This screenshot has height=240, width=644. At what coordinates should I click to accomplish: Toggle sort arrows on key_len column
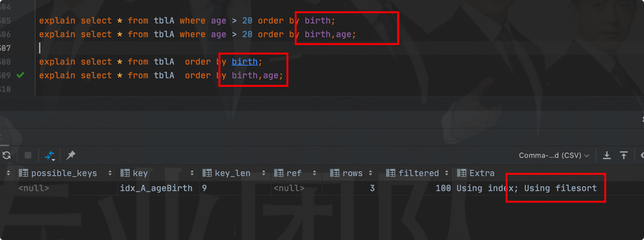tap(264, 173)
